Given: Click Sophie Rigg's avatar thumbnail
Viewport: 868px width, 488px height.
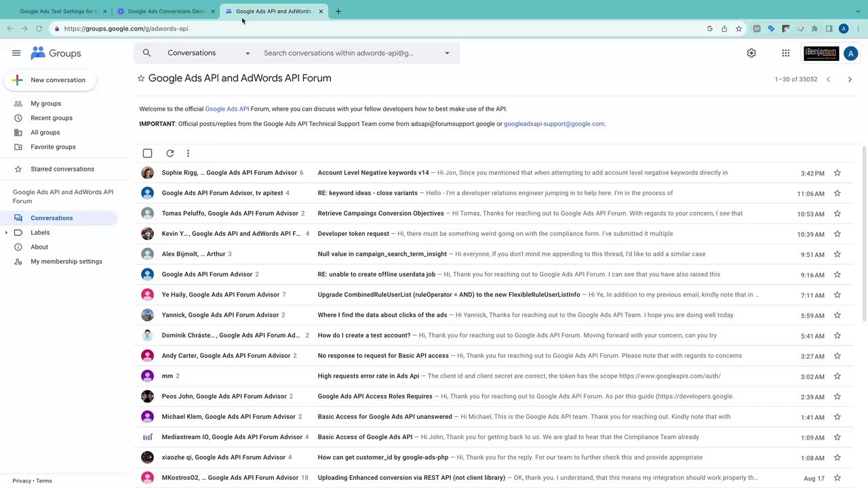Looking at the screenshot, I should [x=147, y=173].
